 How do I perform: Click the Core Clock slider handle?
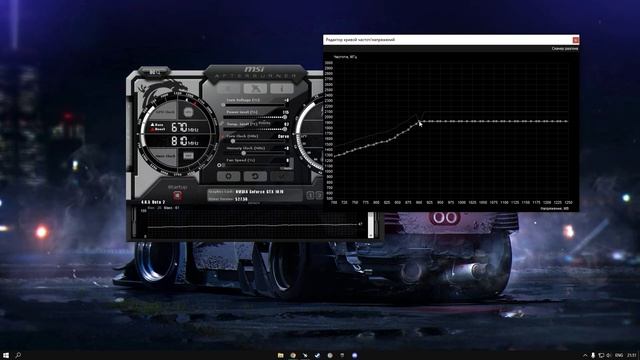coord(233,141)
